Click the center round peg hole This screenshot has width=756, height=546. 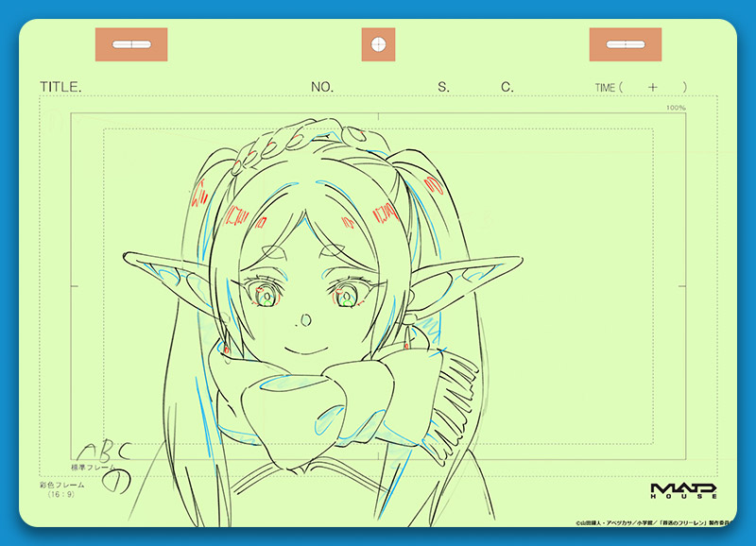(378, 44)
